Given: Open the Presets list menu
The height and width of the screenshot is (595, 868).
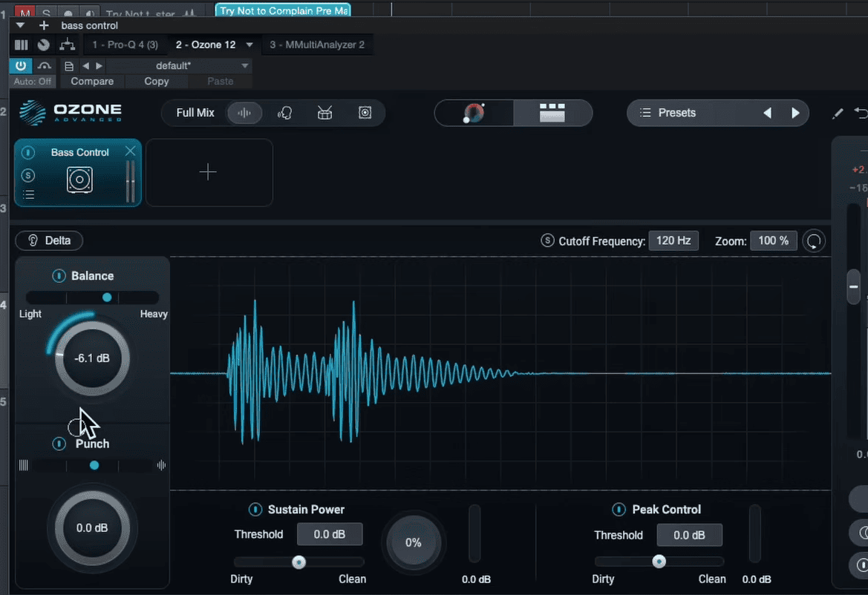Looking at the screenshot, I should pyautogui.click(x=668, y=113).
